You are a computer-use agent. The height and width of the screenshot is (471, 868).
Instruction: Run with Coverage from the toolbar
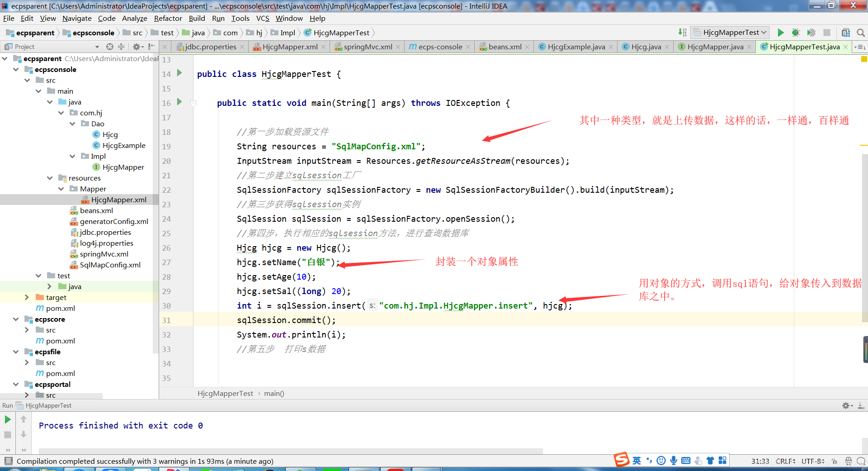(x=811, y=33)
